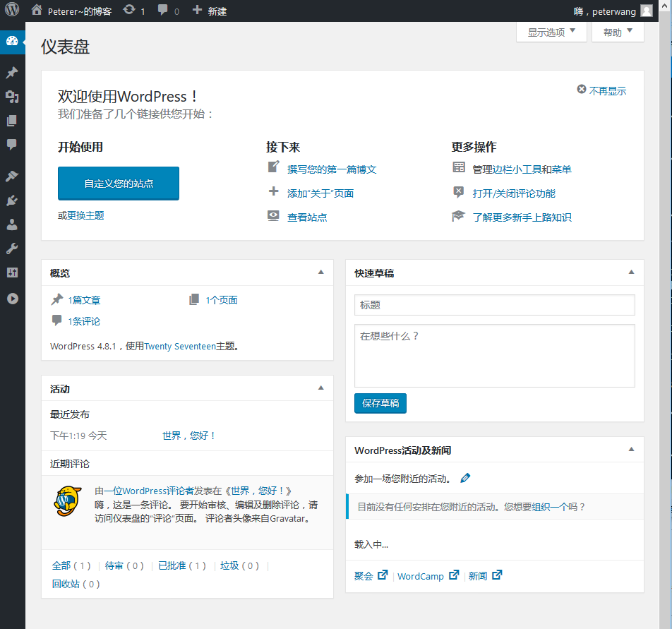Open 边栏小工具 link
The width and height of the screenshot is (672, 629).
click(517, 169)
